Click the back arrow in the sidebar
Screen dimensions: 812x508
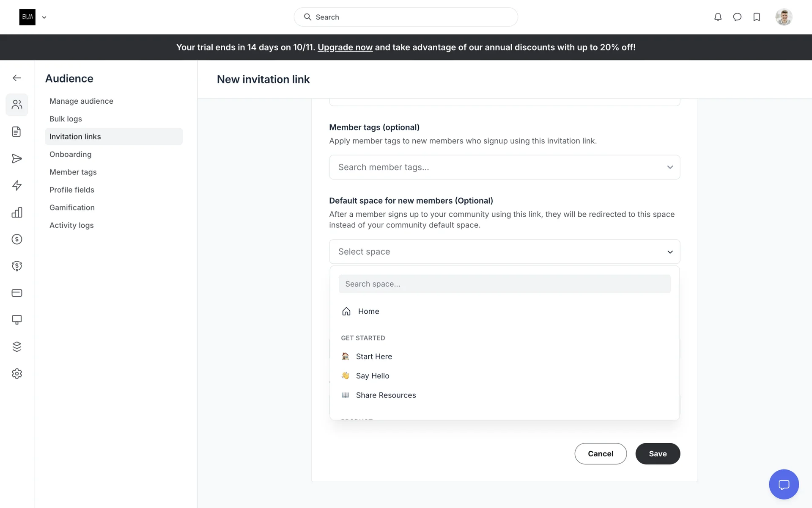[x=17, y=78]
